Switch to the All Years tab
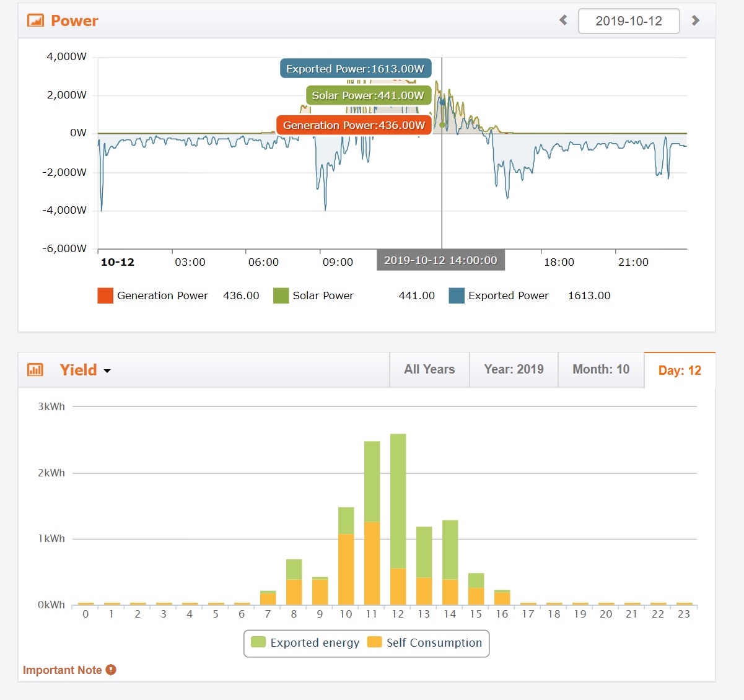The height and width of the screenshot is (700, 744). click(429, 370)
